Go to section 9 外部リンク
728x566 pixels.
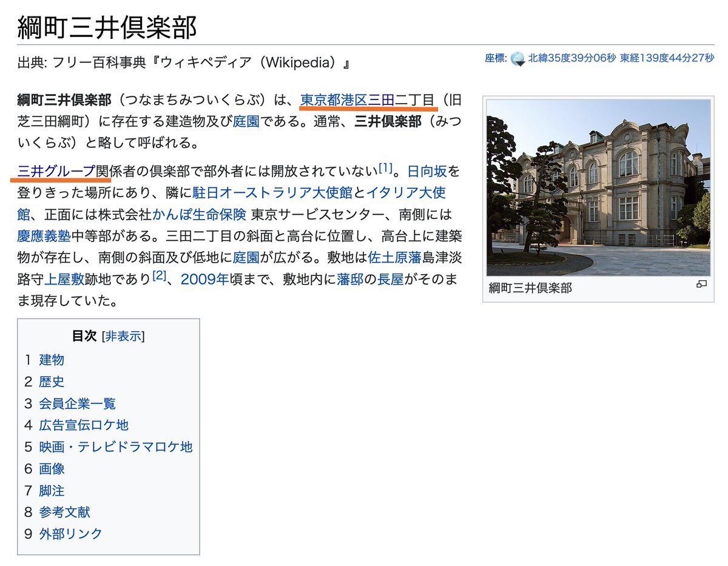71,534
